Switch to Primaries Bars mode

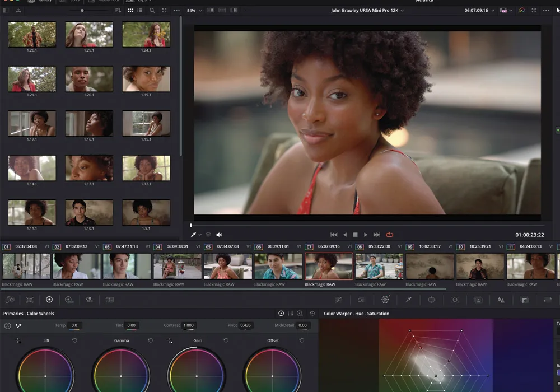[290, 314]
